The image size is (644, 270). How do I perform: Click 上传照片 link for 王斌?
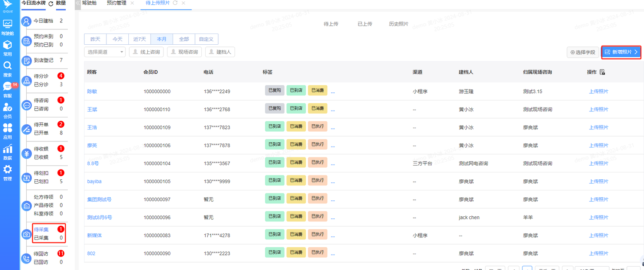point(598,110)
